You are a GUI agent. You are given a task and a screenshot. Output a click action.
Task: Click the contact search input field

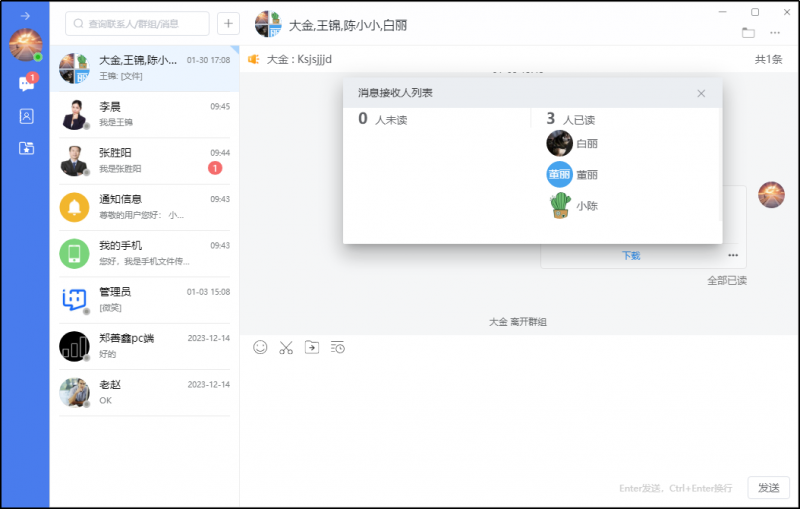coord(138,24)
